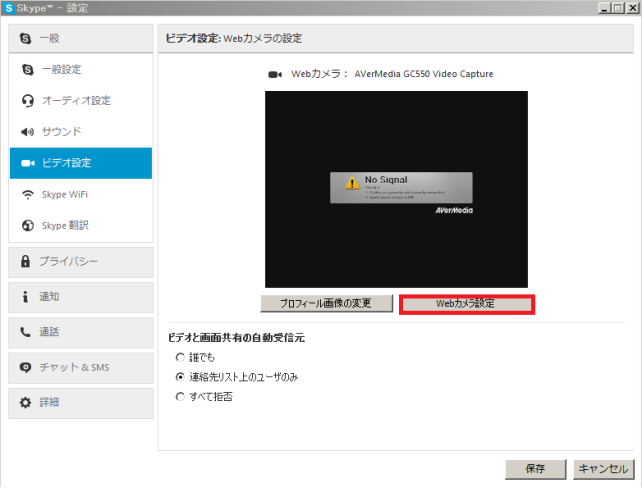
Task: Expand the 通話 section
Action: click(81, 332)
